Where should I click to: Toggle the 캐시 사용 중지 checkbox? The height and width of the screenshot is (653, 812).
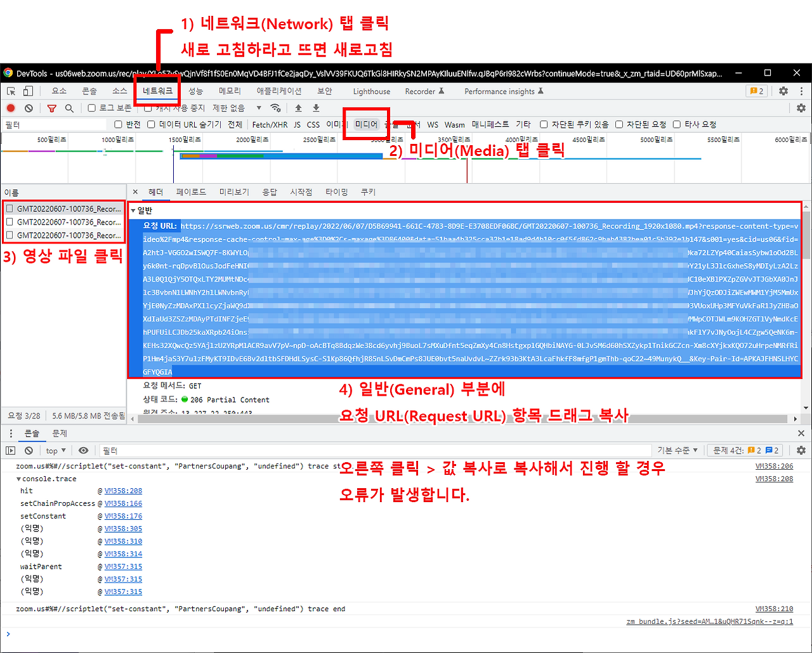pyautogui.click(x=148, y=108)
